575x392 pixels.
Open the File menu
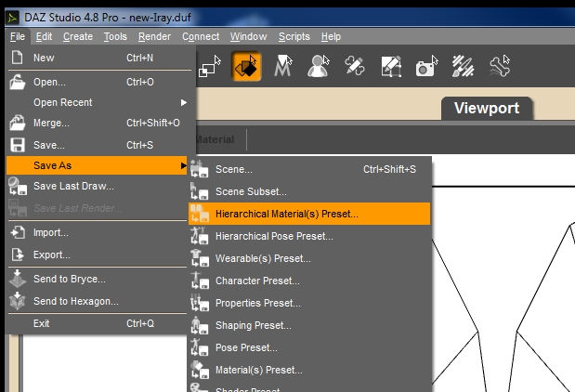pos(18,36)
